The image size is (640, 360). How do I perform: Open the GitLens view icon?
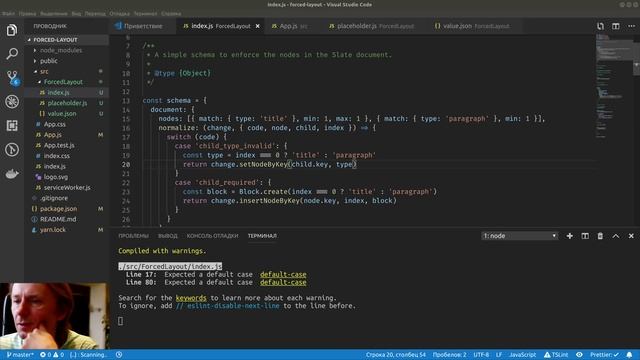click(x=12, y=149)
